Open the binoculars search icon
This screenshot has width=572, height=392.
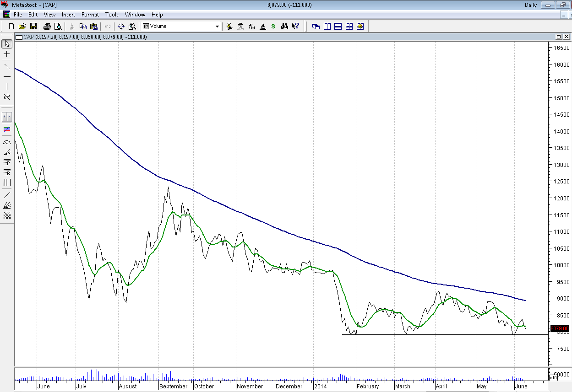coord(284,27)
